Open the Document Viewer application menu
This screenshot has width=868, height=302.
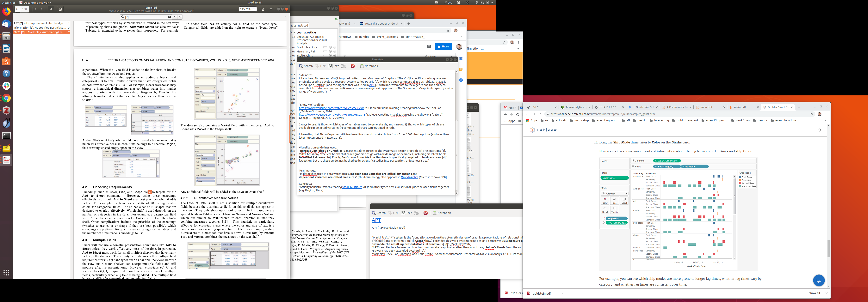click(35, 2)
